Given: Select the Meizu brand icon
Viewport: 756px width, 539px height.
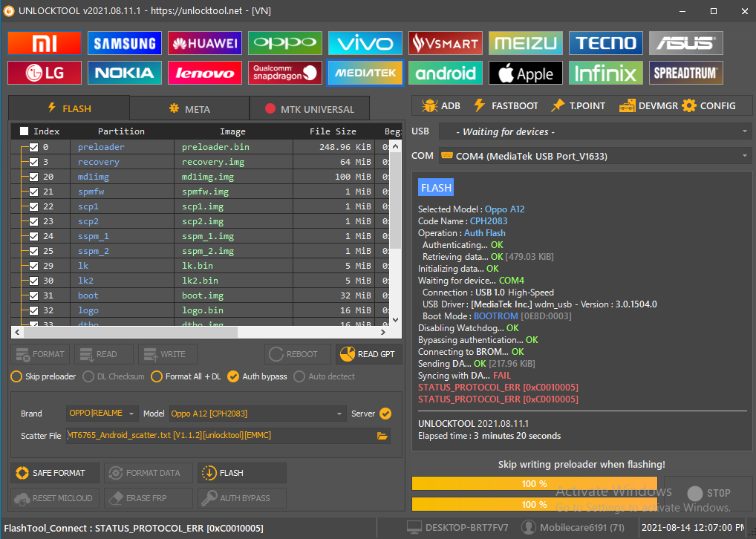Looking at the screenshot, I should tap(526, 43).
